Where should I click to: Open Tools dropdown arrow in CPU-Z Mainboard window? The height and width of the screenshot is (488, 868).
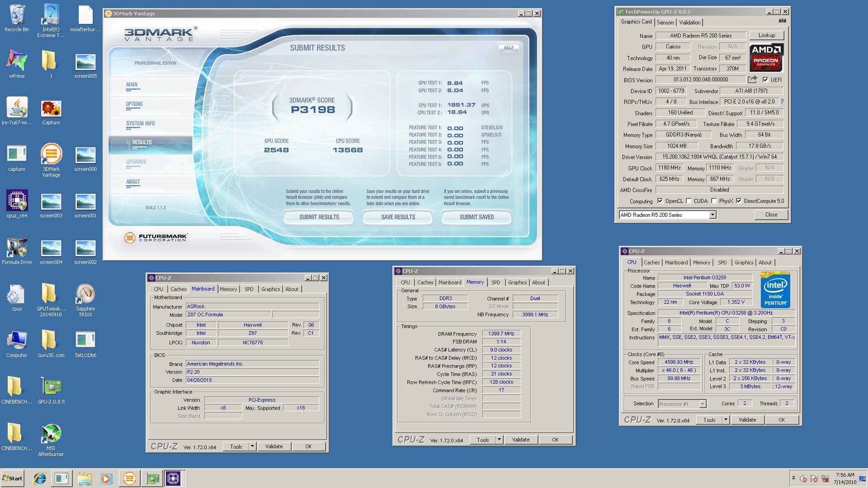[252, 446]
